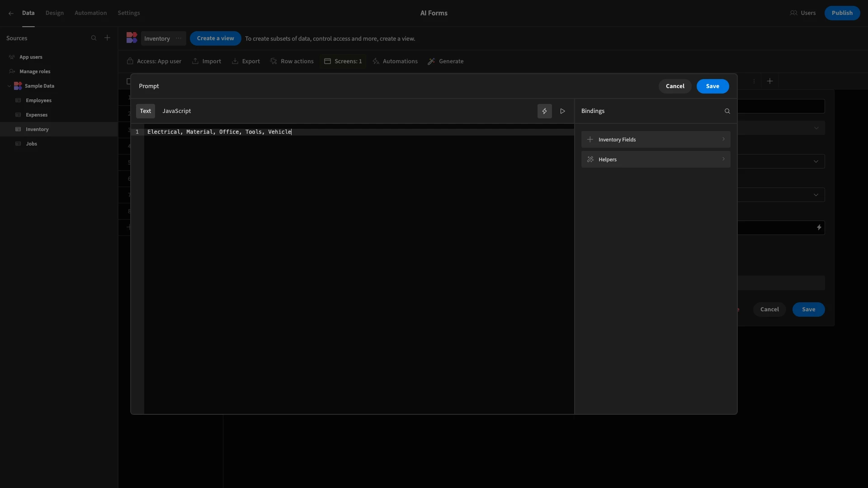This screenshot has width=868, height=488.
Task: Click the lightning bolt bindings toggle
Action: (544, 111)
